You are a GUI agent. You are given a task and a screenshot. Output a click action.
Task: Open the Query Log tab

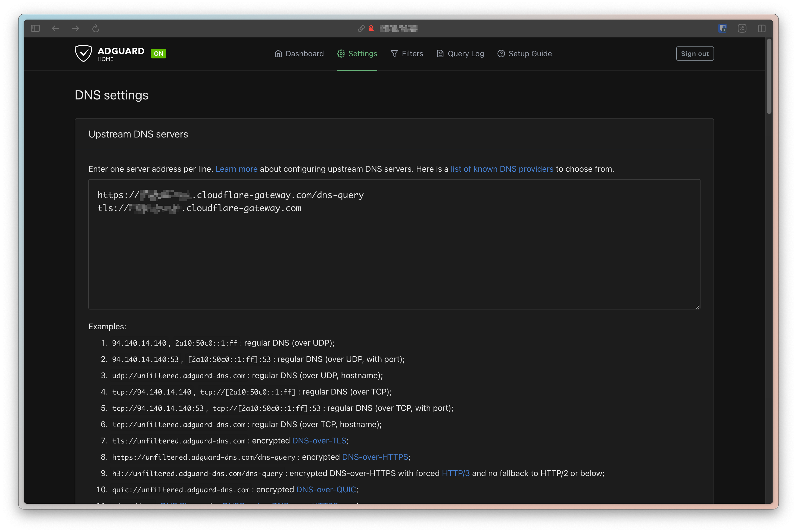(460, 54)
